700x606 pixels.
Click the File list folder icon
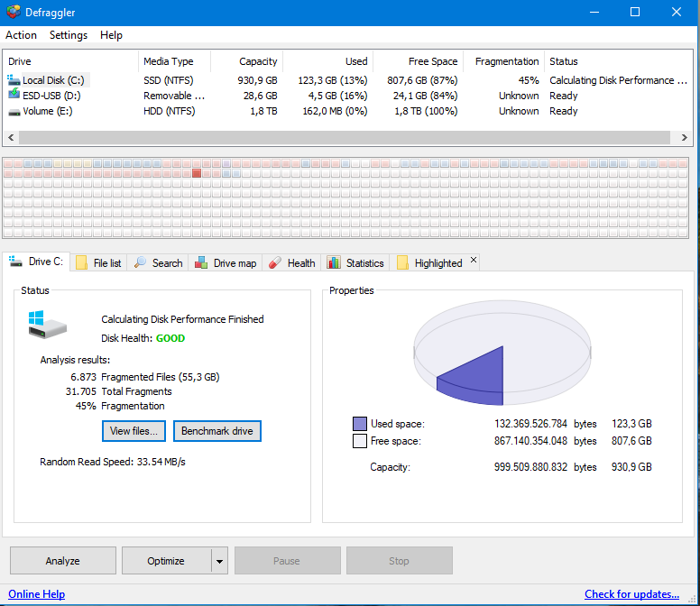click(x=81, y=262)
